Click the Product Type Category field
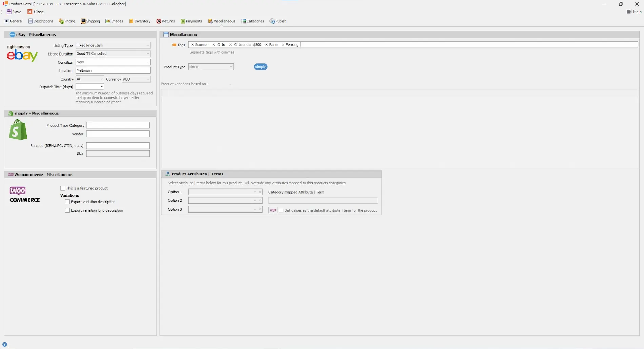 tap(118, 125)
